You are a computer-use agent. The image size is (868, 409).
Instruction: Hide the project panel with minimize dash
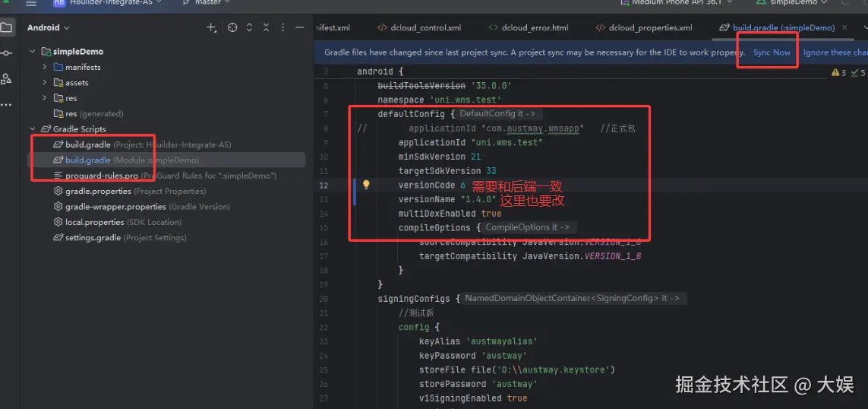[299, 27]
